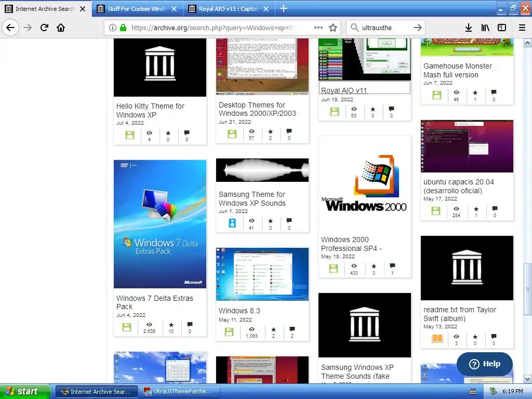
Task: Click the search box containing ultrauxthe
Action: click(x=385, y=28)
